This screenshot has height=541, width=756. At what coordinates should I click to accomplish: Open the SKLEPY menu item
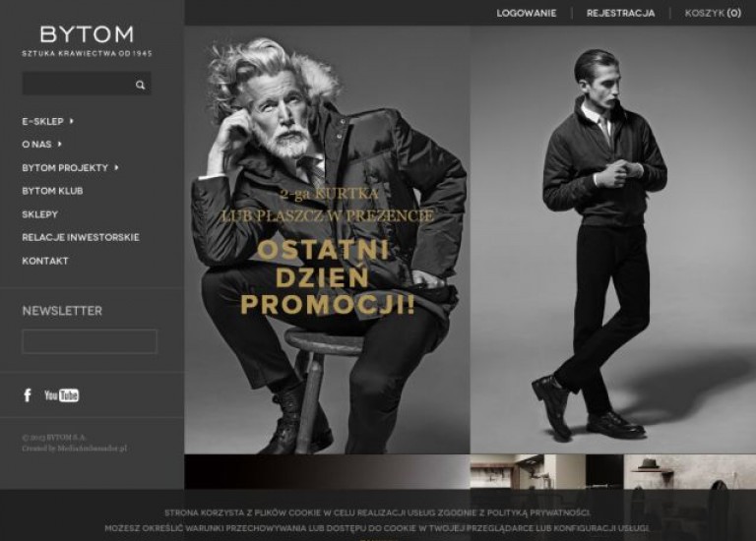pyautogui.click(x=39, y=214)
